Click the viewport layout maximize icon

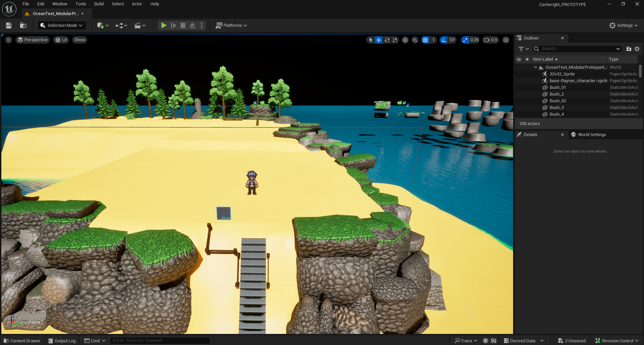[506, 40]
